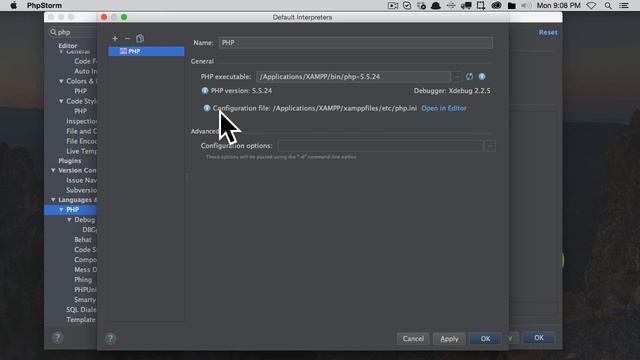Screen dimensions: 640x360
Task: Open Notification Center menu bar icon
Action: pos(624,5)
